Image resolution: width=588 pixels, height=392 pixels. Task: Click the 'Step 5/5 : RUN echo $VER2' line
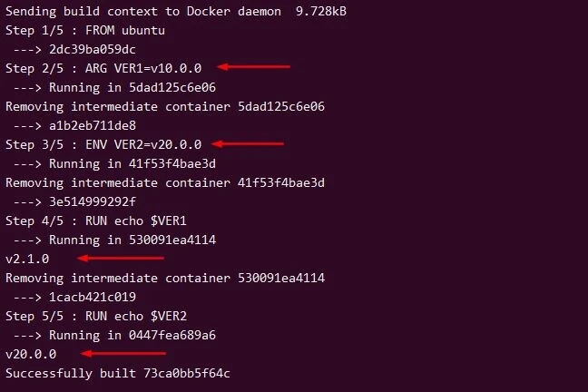click(x=96, y=316)
